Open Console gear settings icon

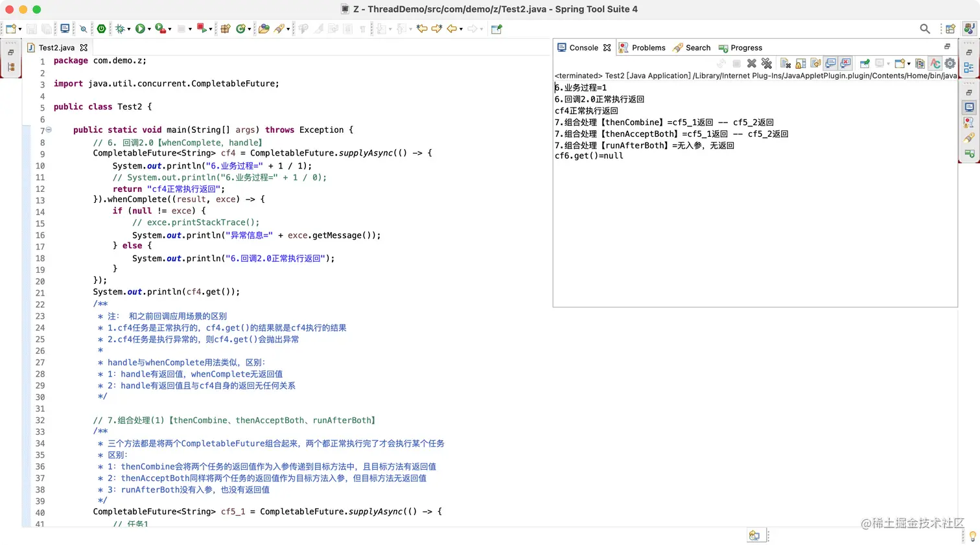point(950,64)
